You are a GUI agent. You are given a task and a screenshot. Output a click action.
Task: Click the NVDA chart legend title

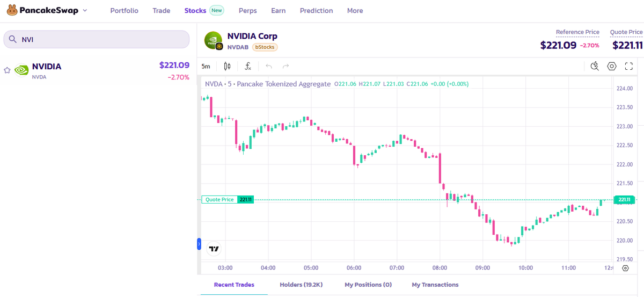click(x=268, y=84)
